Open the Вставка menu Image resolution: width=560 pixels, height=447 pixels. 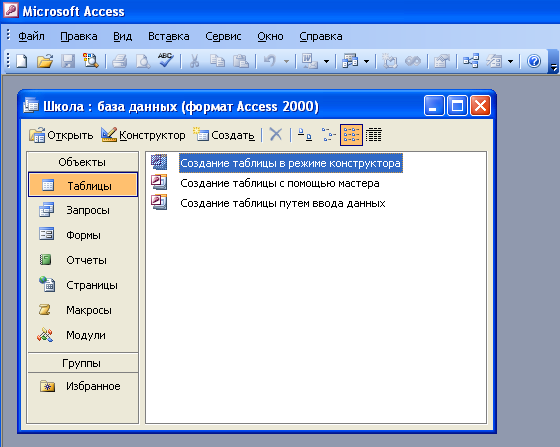pyautogui.click(x=169, y=36)
